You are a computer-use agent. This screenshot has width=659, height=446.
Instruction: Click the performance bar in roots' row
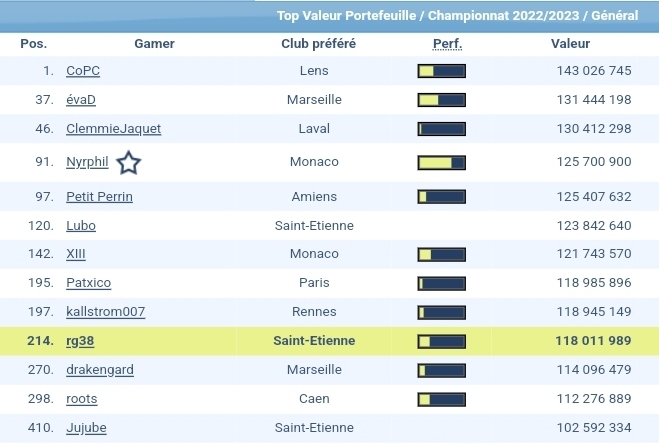(441, 400)
